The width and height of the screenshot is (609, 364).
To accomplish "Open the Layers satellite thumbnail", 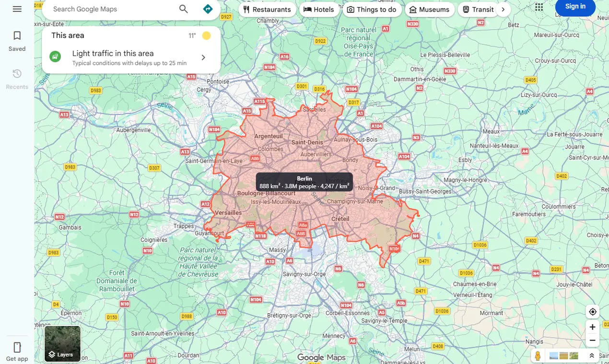I will [63, 344].
